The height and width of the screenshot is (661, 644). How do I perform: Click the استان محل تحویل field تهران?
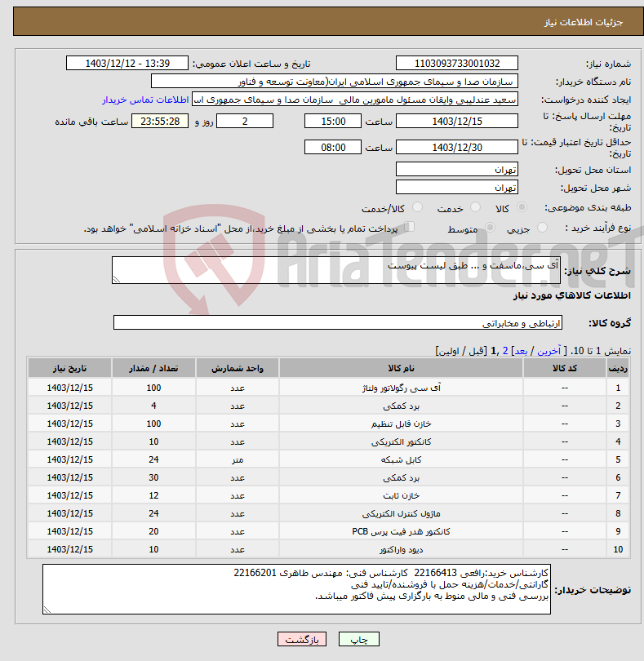click(457, 170)
